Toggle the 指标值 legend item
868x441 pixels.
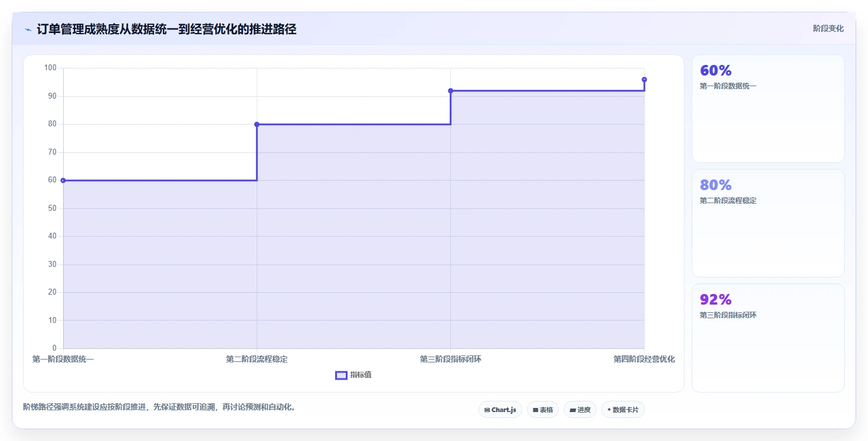coord(353,375)
